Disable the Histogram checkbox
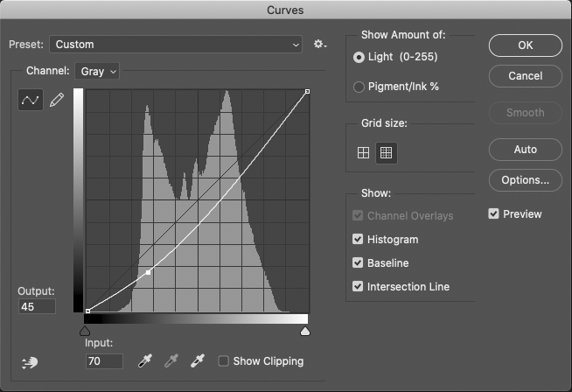Image resolution: width=572 pixels, height=392 pixels. click(358, 239)
